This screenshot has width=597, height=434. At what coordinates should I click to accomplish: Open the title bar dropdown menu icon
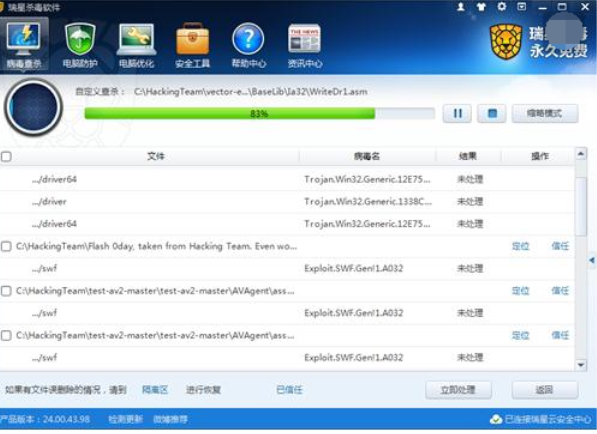coord(522,6)
